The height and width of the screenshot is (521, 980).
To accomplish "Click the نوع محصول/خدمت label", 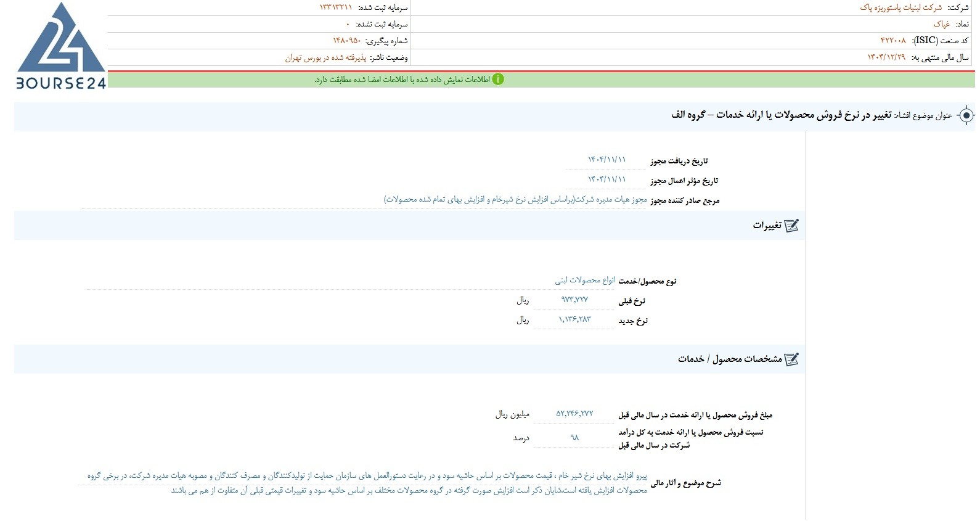I will 647,281.
